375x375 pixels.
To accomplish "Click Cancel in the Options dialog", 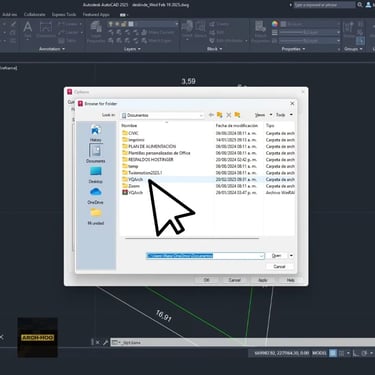I will coord(234,280).
